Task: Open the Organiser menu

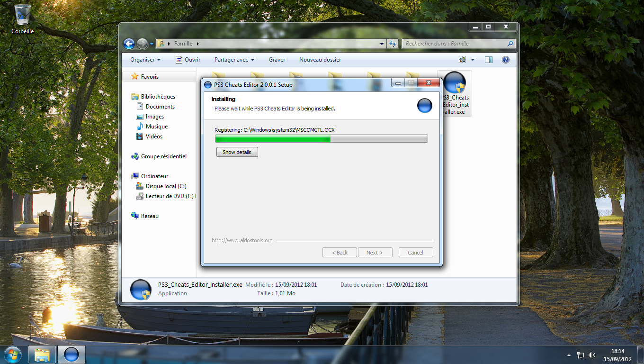Action: [x=145, y=60]
